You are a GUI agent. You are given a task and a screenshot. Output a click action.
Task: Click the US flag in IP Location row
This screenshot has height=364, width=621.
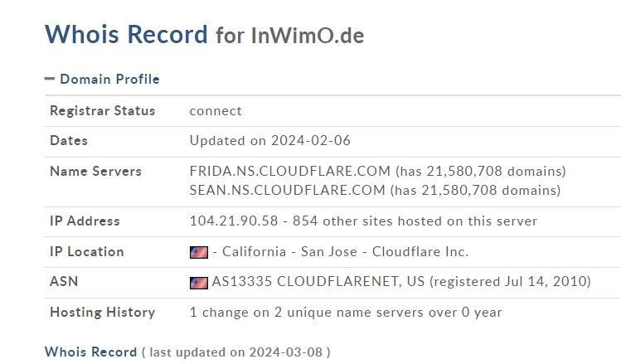tap(199, 252)
